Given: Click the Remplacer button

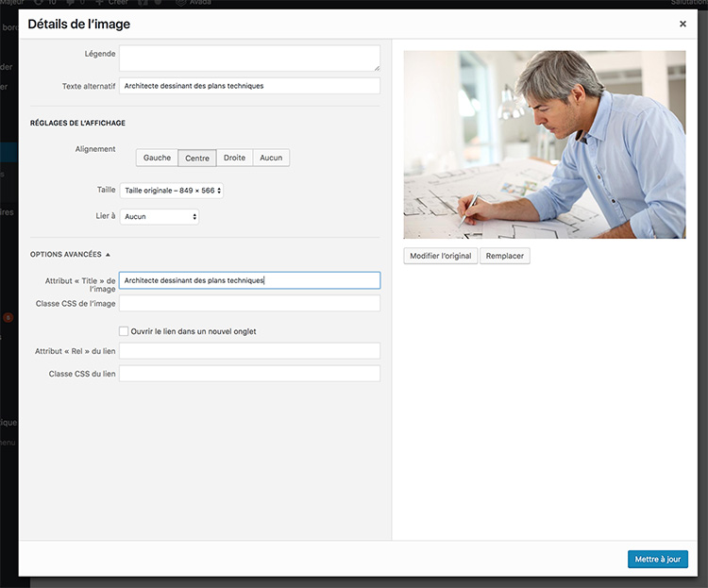Looking at the screenshot, I should click(x=505, y=256).
